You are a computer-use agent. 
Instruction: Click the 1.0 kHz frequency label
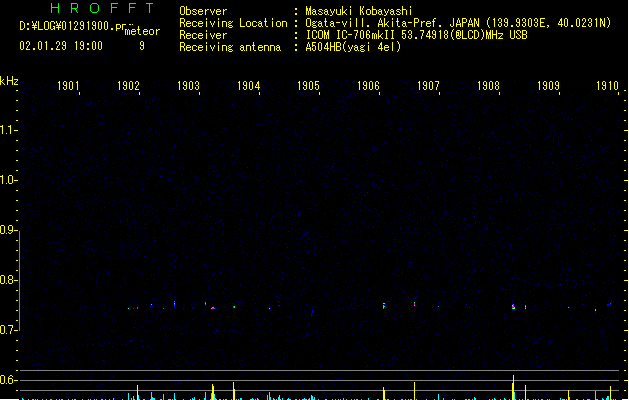coord(8,180)
